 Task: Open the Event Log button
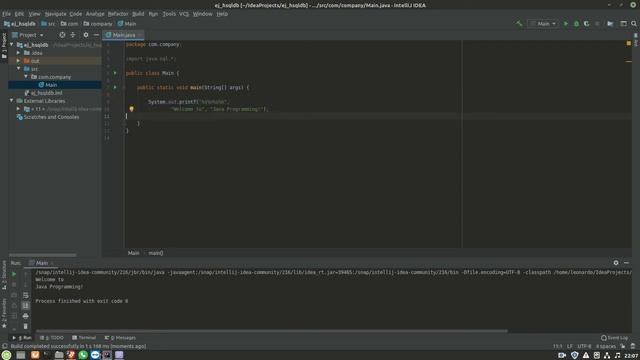coord(614,338)
